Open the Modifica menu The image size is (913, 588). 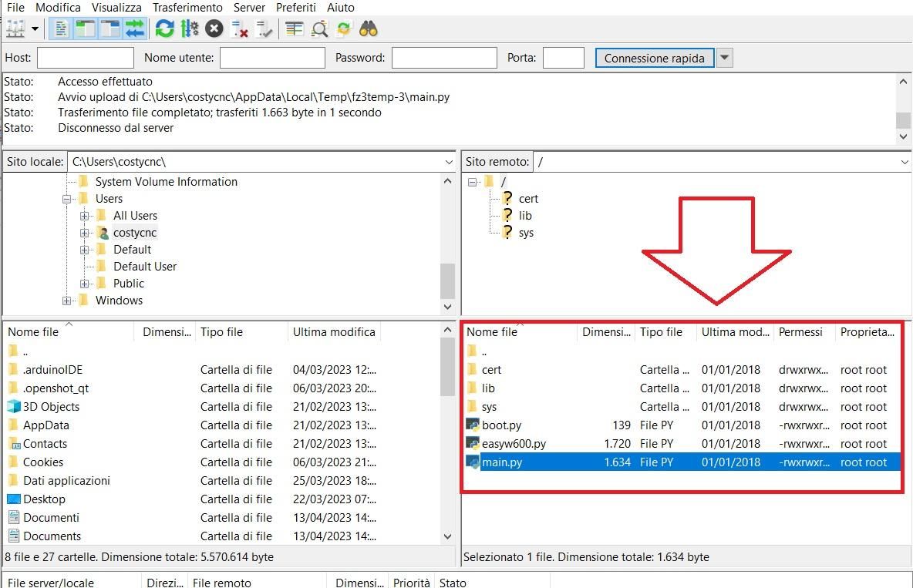point(59,8)
